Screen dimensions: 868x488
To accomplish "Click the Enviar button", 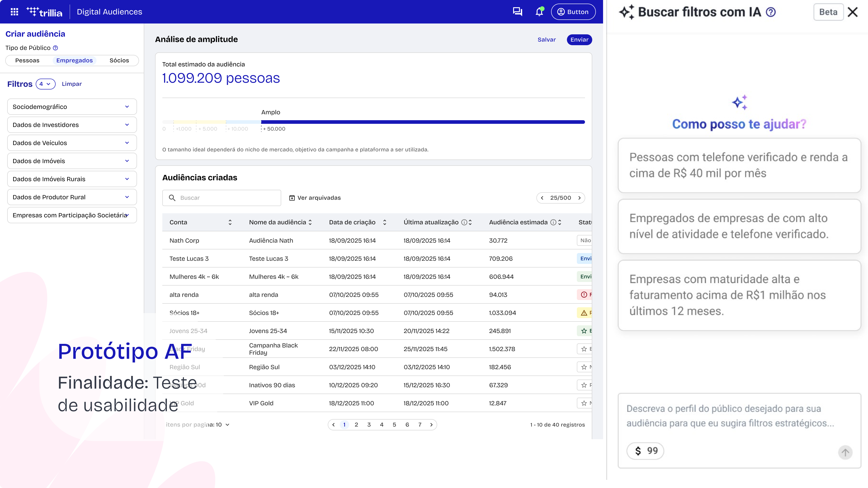I will point(579,40).
